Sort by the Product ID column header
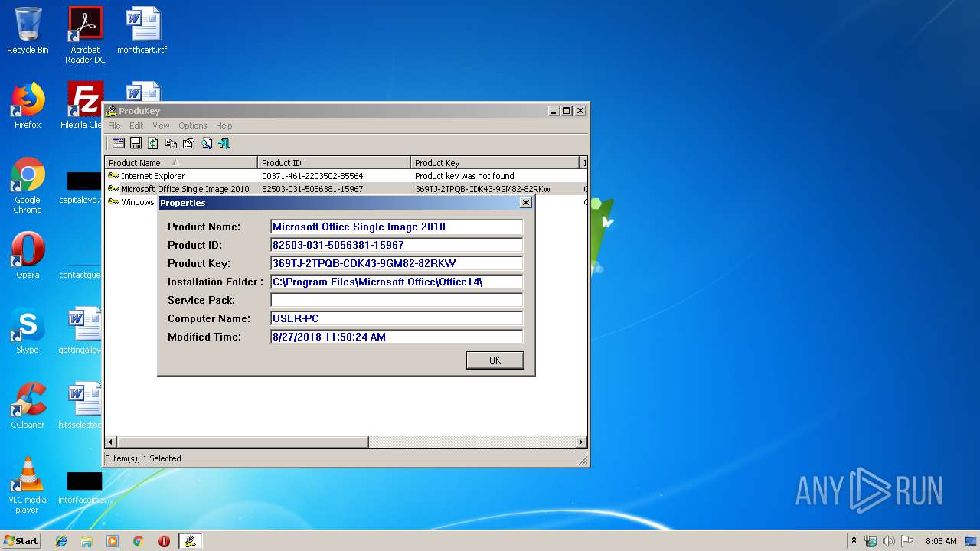This screenshot has width=980, height=551. coord(334,162)
